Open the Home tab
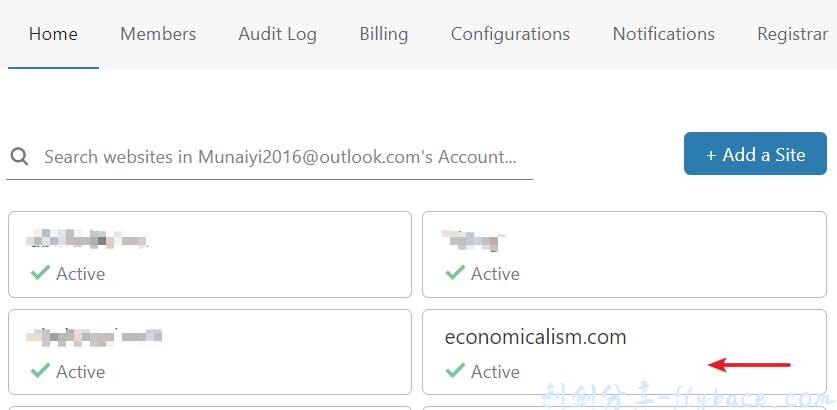 coord(53,34)
